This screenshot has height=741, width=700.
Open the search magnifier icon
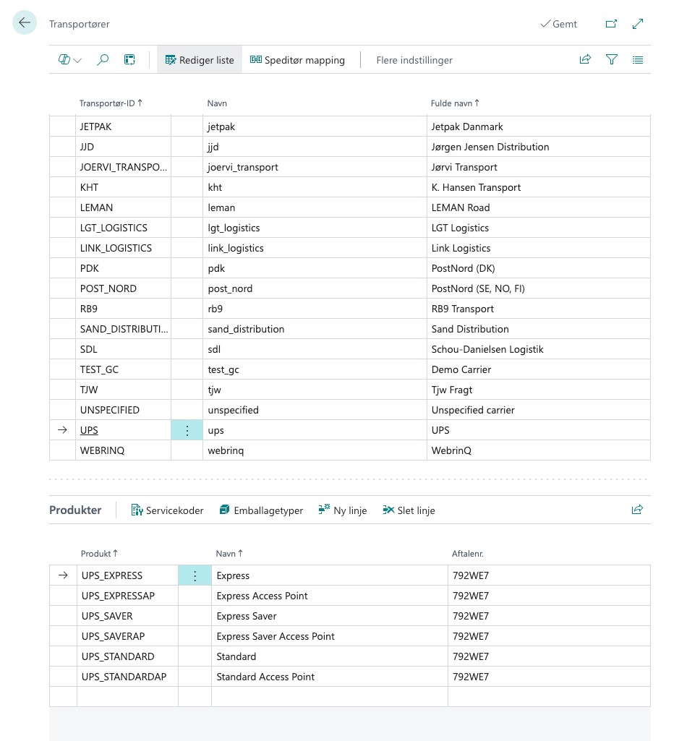[103, 60]
